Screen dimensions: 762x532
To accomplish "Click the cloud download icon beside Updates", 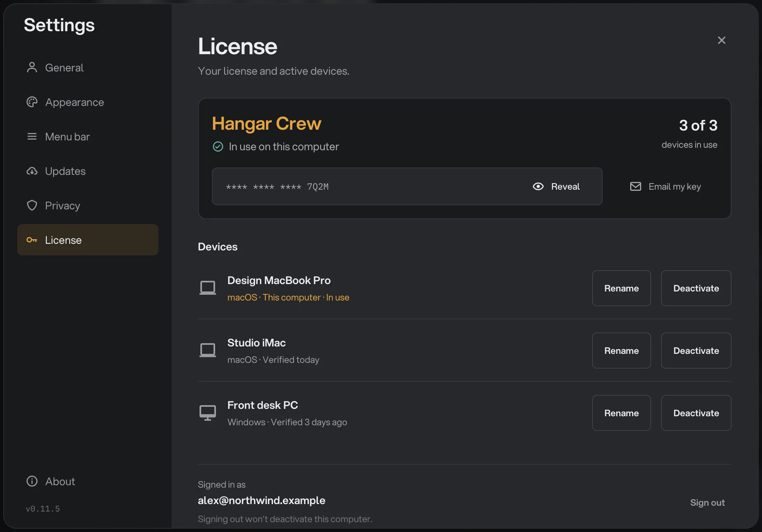I will pos(32,171).
